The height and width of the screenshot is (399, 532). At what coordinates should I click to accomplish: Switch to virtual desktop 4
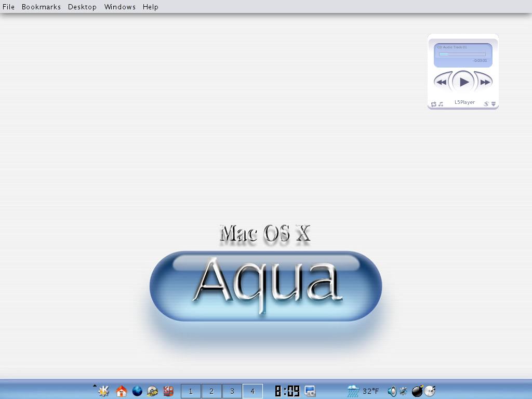pyautogui.click(x=252, y=391)
